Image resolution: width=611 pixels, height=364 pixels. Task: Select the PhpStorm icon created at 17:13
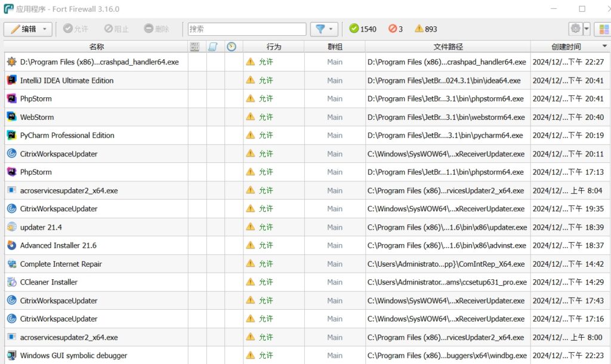click(12, 172)
